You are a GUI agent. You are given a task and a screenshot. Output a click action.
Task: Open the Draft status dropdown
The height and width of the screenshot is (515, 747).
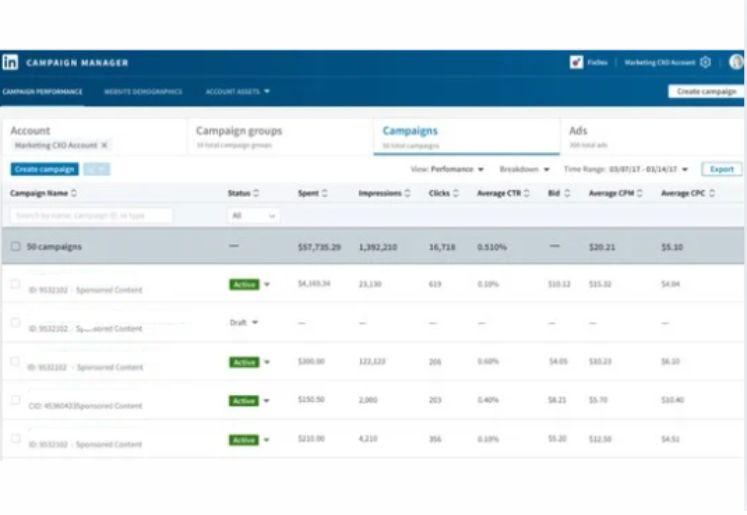pyautogui.click(x=255, y=323)
